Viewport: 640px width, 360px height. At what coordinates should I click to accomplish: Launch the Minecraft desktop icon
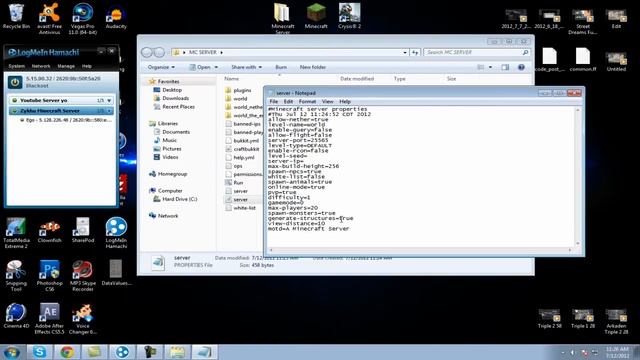(x=316, y=16)
